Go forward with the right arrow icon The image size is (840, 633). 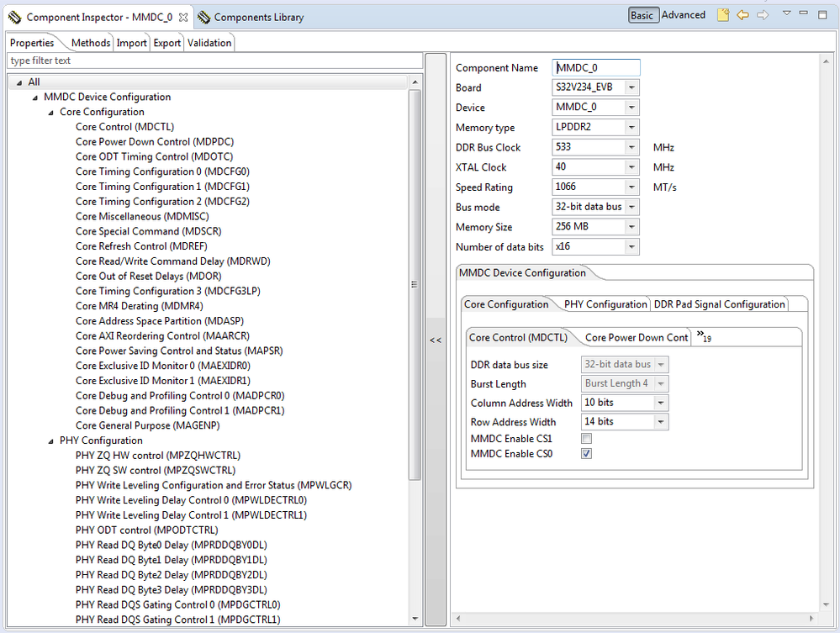[x=763, y=15]
